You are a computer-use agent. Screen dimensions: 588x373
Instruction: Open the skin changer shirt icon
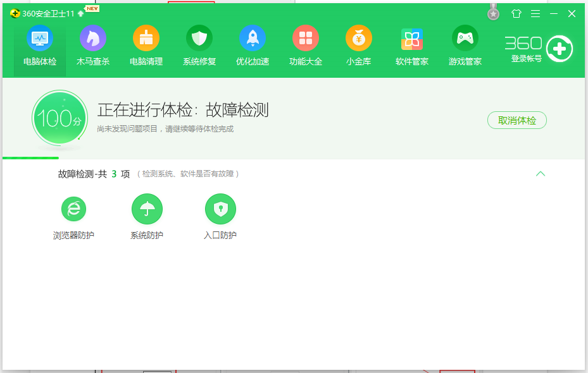tap(516, 13)
